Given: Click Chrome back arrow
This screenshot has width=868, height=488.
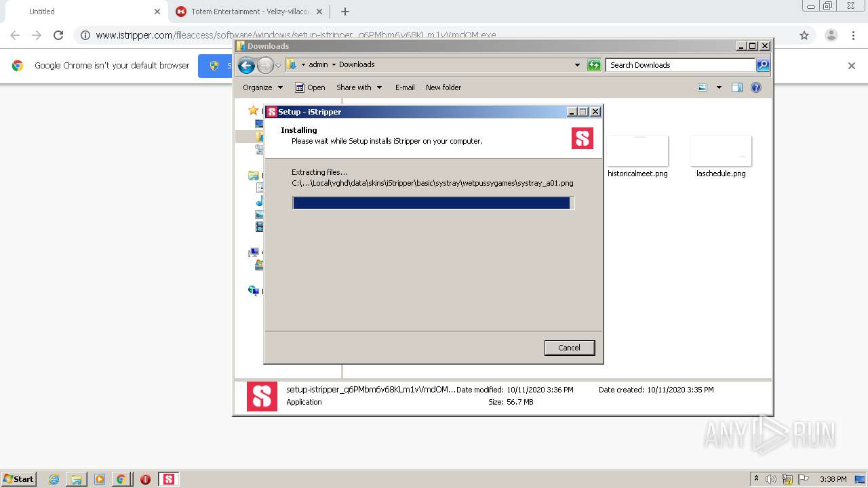Looking at the screenshot, I should pyautogui.click(x=15, y=35).
